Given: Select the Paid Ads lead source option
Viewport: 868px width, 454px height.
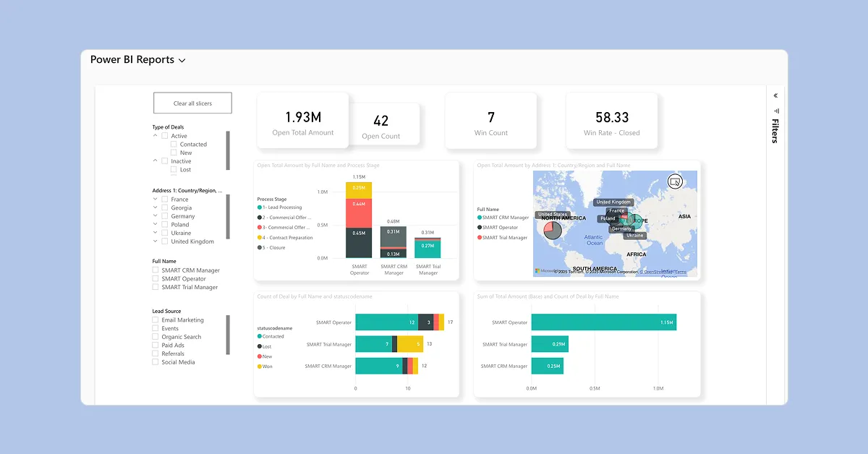Looking at the screenshot, I should click(x=156, y=346).
